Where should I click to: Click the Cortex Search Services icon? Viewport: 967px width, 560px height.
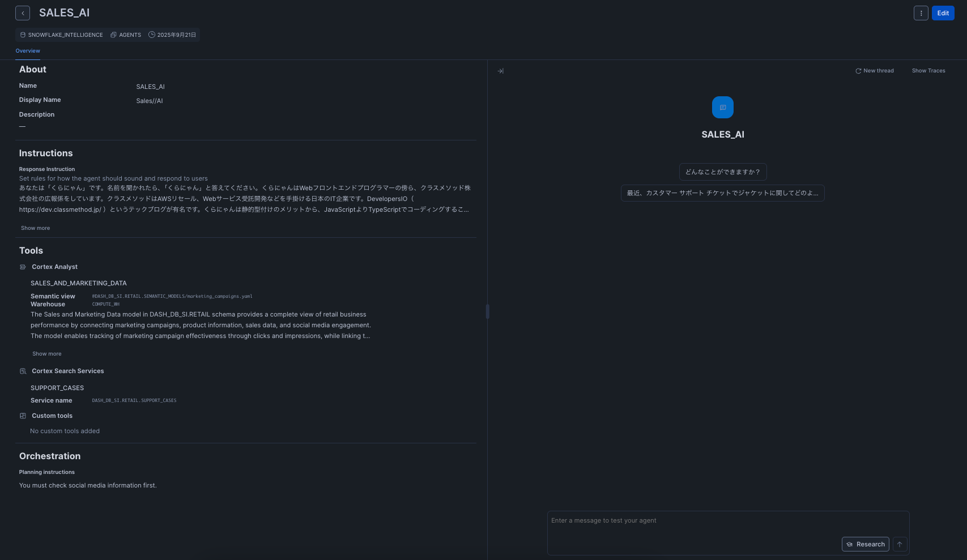point(23,371)
